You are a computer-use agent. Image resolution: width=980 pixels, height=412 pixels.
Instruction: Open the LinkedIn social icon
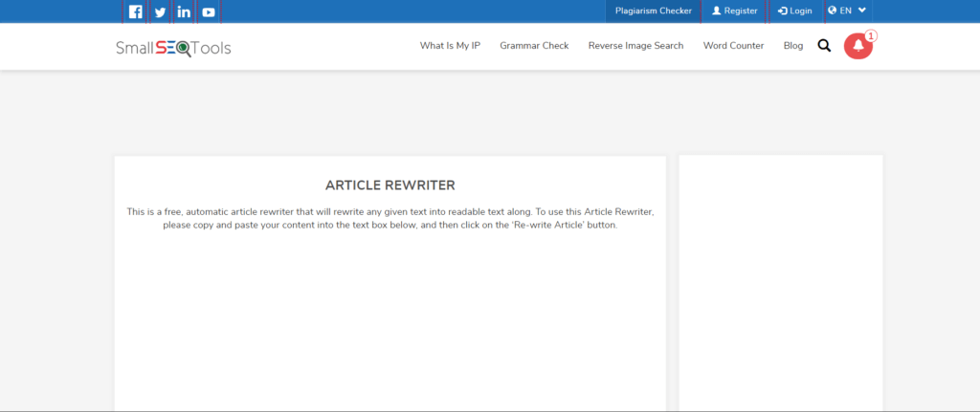click(x=185, y=11)
